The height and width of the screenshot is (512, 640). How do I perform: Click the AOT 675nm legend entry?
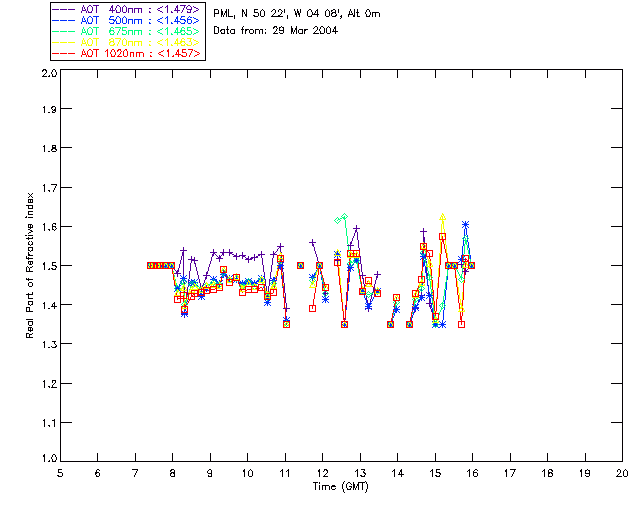pos(126,31)
